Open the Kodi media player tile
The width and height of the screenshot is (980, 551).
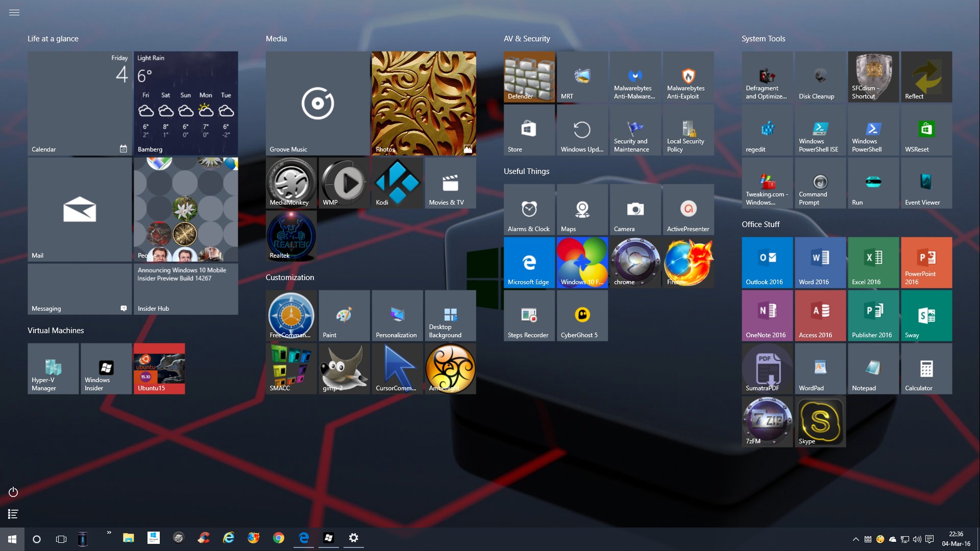pyautogui.click(x=397, y=183)
